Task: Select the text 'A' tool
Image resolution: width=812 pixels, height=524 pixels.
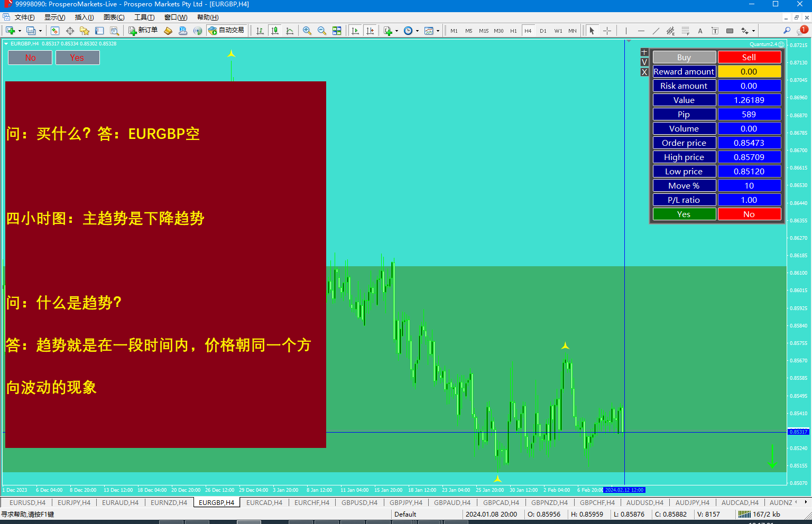Action: tap(700, 31)
